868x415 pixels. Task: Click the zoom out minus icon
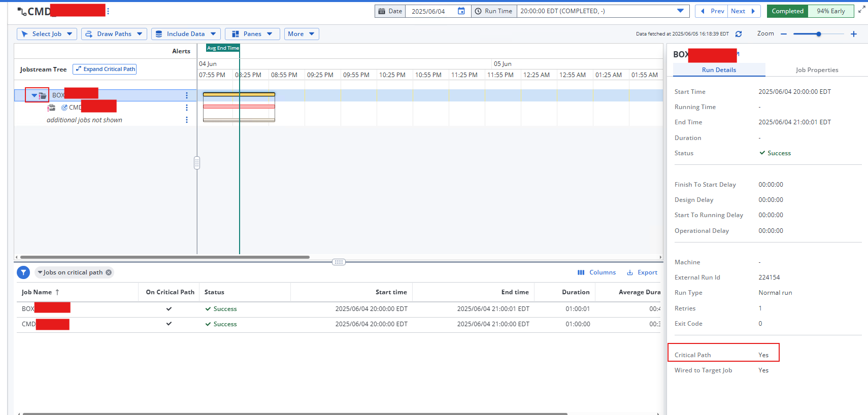[x=784, y=34]
